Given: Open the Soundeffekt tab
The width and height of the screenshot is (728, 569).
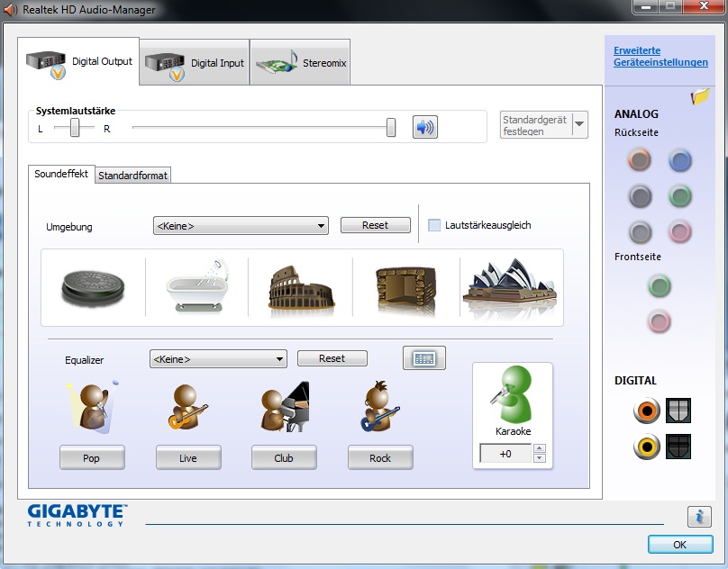Looking at the screenshot, I should (61, 174).
